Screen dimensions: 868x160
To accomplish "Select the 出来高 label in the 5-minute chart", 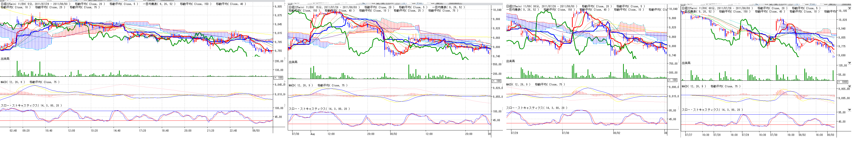I will click(x=5, y=59).
